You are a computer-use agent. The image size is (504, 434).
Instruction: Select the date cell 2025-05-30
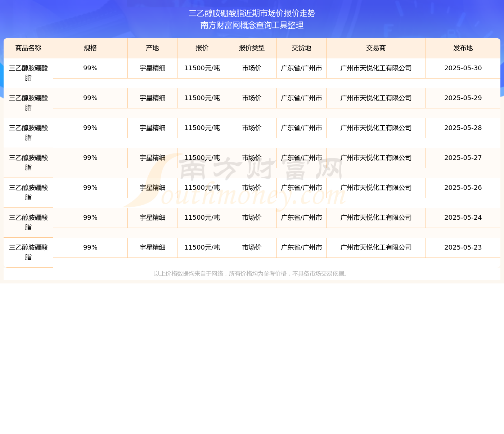[x=463, y=68]
